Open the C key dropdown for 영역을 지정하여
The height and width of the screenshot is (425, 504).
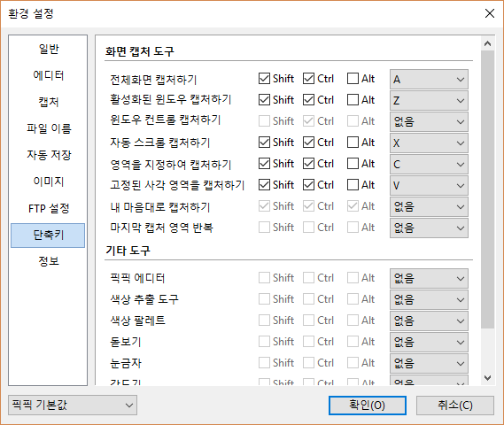coord(429,164)
